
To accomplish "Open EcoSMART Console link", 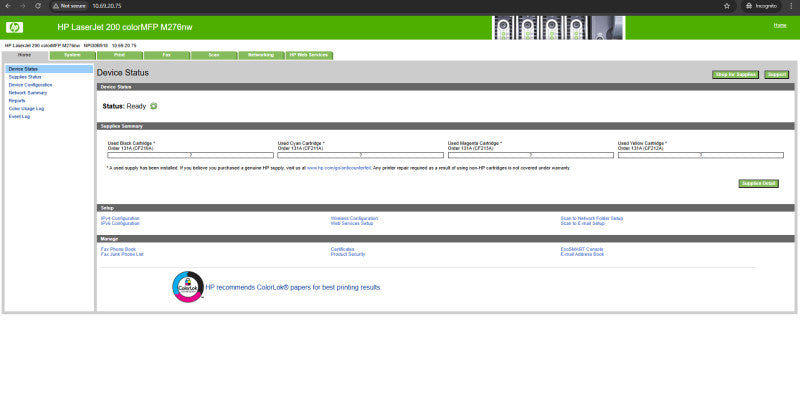I will (582, 249).
